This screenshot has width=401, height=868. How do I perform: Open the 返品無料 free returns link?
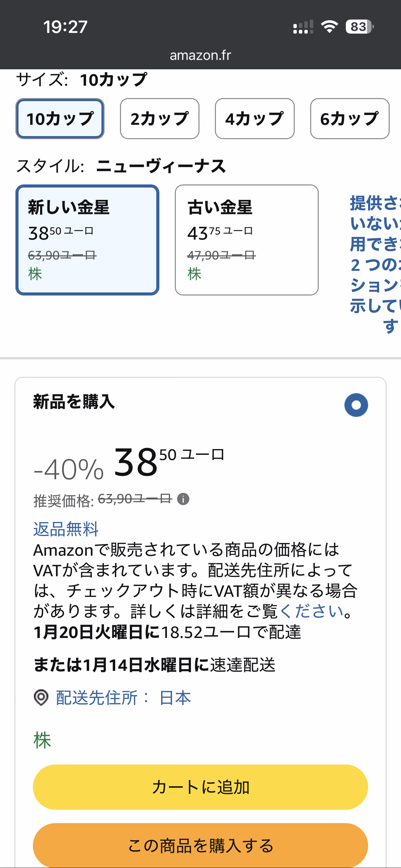coord(66,529)
